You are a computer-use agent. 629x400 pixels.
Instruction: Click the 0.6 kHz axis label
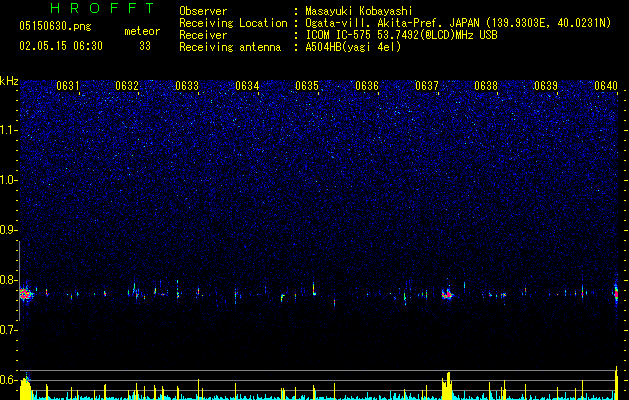[x=9, y=380]
